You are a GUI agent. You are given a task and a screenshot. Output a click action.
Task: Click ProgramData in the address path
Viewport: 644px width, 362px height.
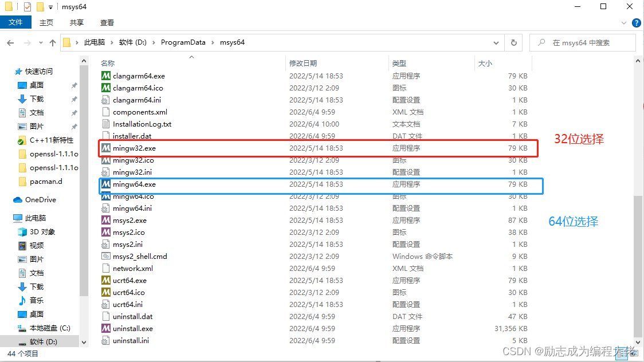(x=183, y=42)
